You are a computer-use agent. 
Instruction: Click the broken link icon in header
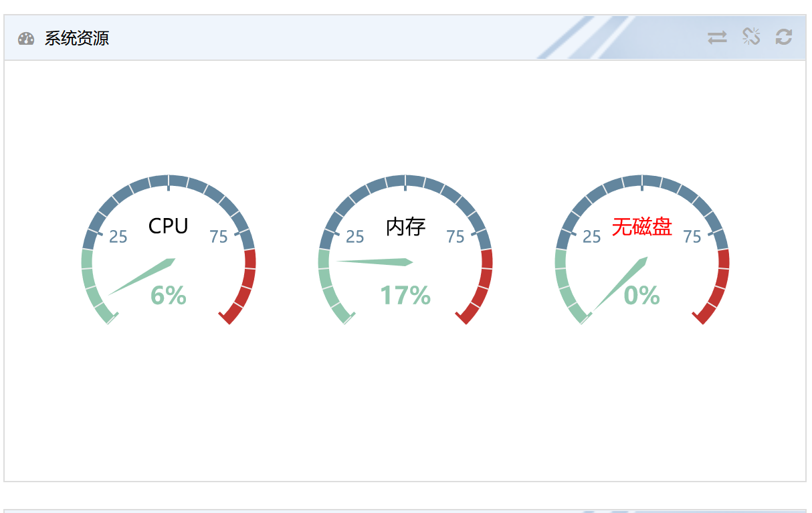pyautogui.click(x=751, y=37)
